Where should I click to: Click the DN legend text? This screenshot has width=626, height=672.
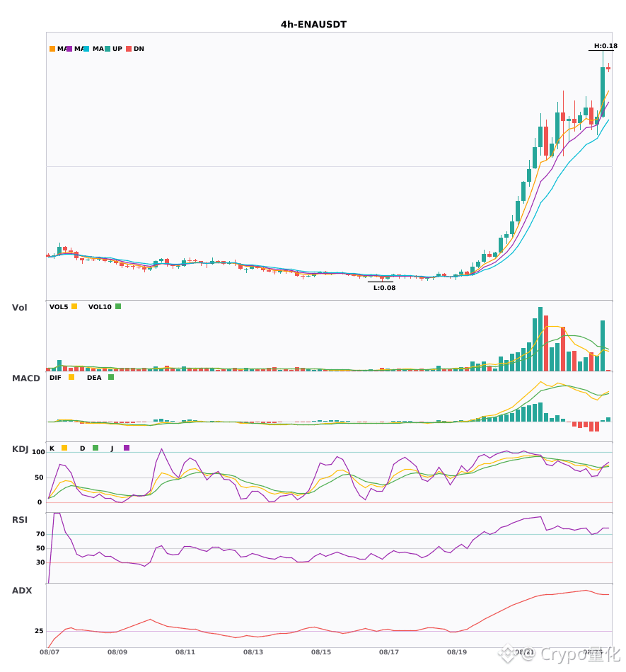[139, 49]
